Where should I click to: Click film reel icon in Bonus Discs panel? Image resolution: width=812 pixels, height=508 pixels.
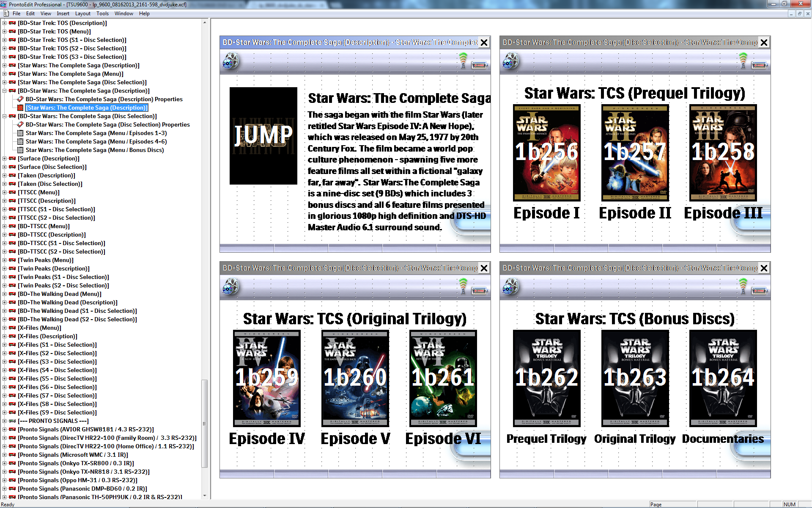510,287
